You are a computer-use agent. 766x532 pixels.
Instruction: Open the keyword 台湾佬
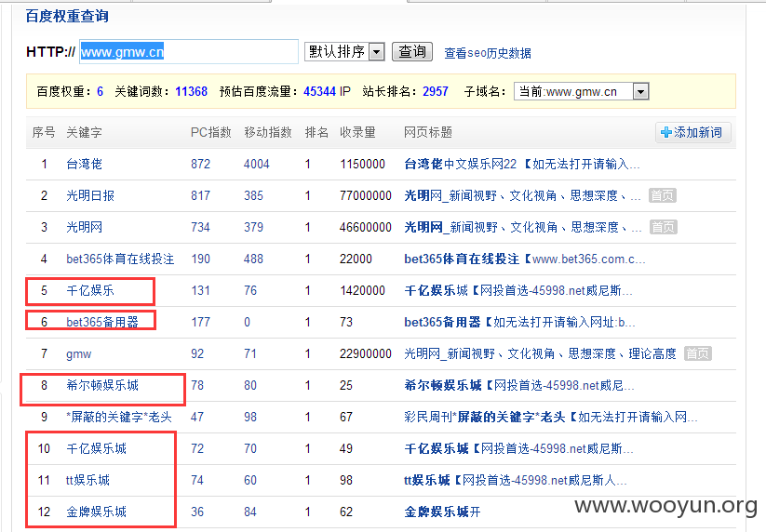[84, 164]
